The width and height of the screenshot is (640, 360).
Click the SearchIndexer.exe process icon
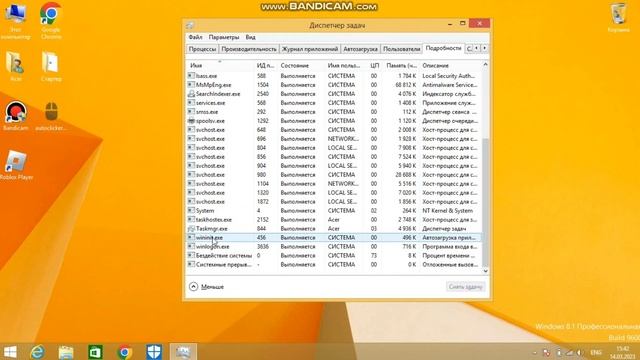pyautogui.click(x=191, y=94)
